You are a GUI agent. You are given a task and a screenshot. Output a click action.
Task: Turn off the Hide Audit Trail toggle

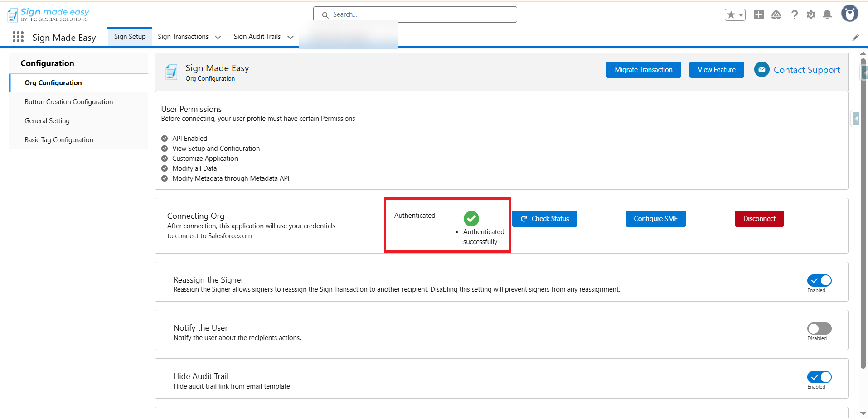click(x=819, y=377)
